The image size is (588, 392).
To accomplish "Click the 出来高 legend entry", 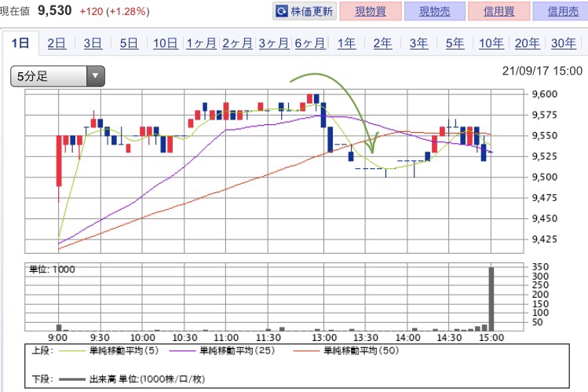I will (x=131, y=379).
